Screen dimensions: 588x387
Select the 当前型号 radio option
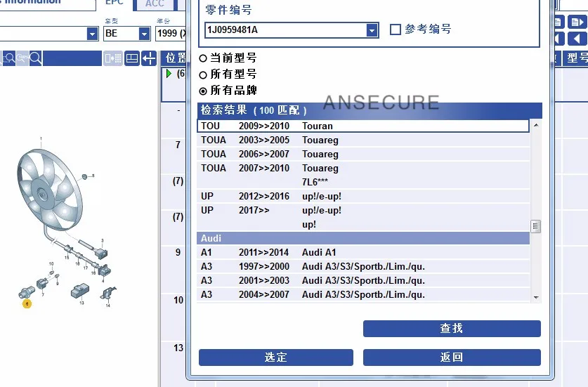(203, 58)
